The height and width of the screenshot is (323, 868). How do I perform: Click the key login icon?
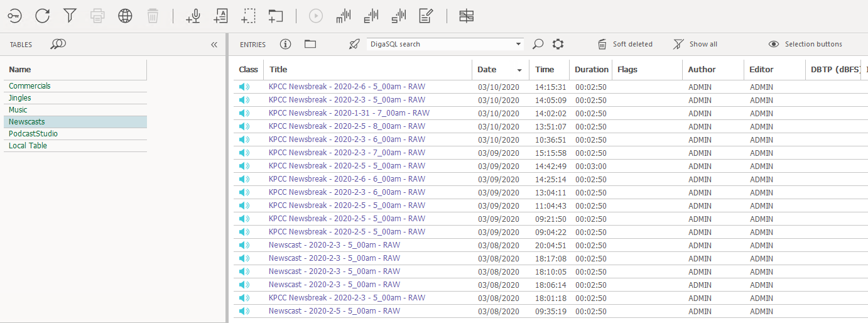(x=14, y=16)
